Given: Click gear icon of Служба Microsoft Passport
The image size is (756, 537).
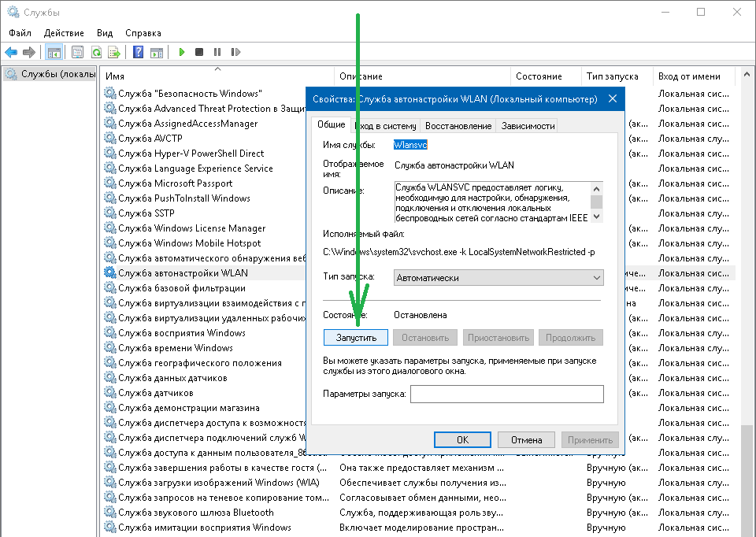Looking at the screenshot, I should pyautogui.click(x=110, y=183).
